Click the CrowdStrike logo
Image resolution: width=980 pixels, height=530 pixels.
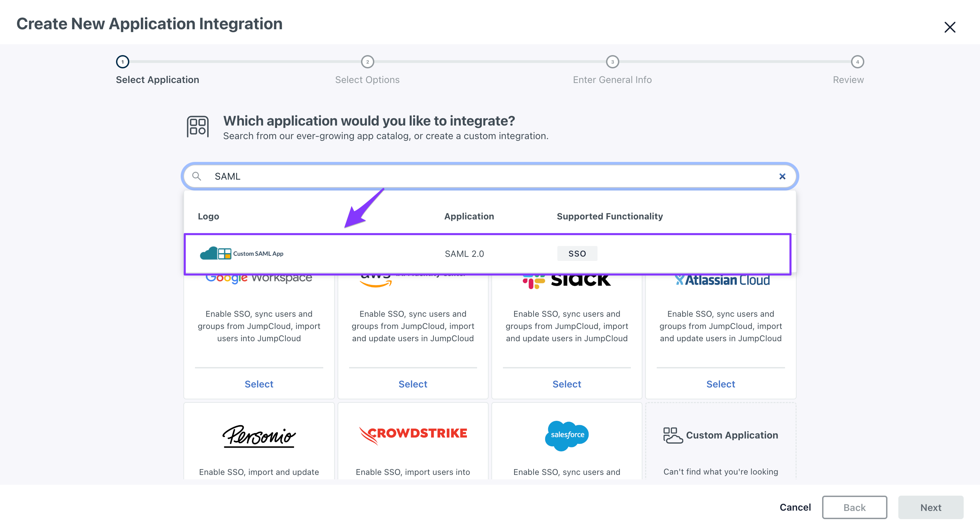pos(413,434)
